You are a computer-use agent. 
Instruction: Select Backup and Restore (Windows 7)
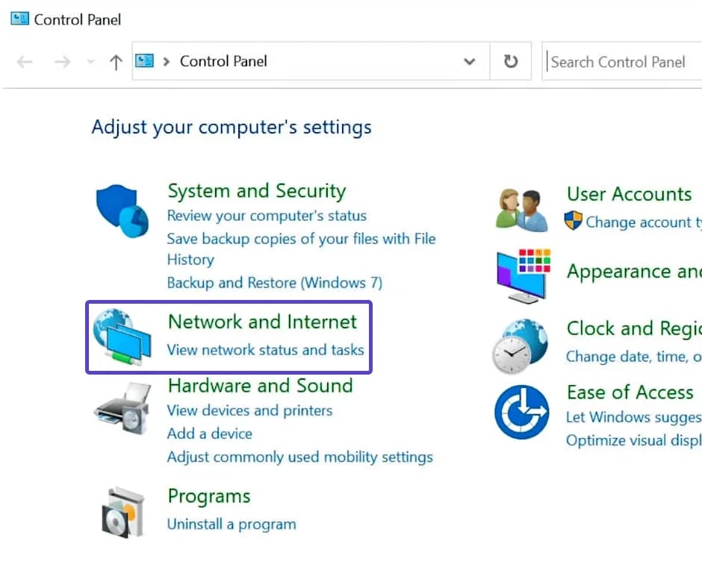(274, 283)
